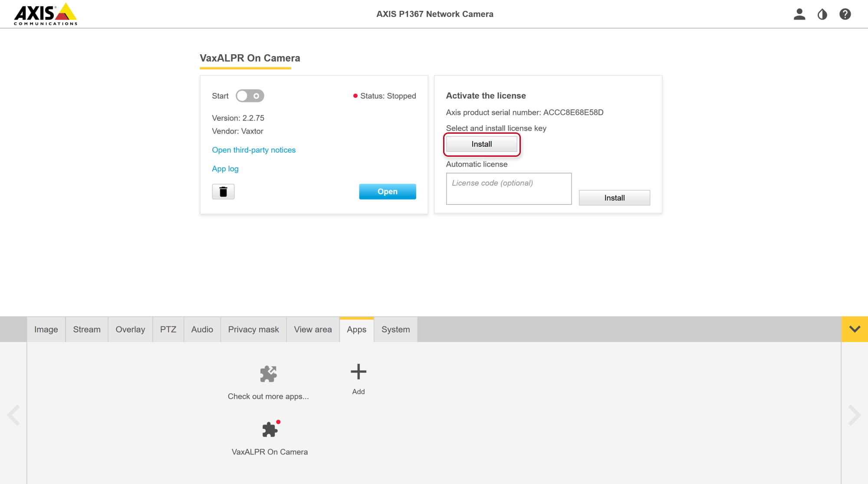Switch to the Stream tab
This screenshot has width=868, height=484.
(87, 329)
